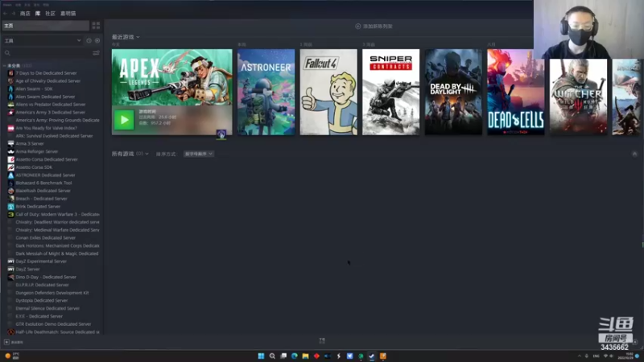The height and width of the screenshot is (362, 644).
Task: Select Biohazard 6 Benchmark Tool
Action: pos(43,183)
